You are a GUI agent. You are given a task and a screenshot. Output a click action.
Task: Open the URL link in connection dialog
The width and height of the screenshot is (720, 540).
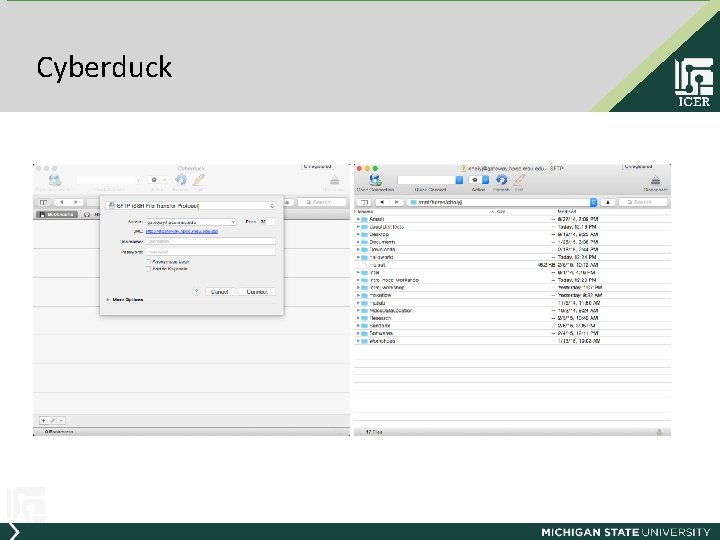click(x=182, y=231)
